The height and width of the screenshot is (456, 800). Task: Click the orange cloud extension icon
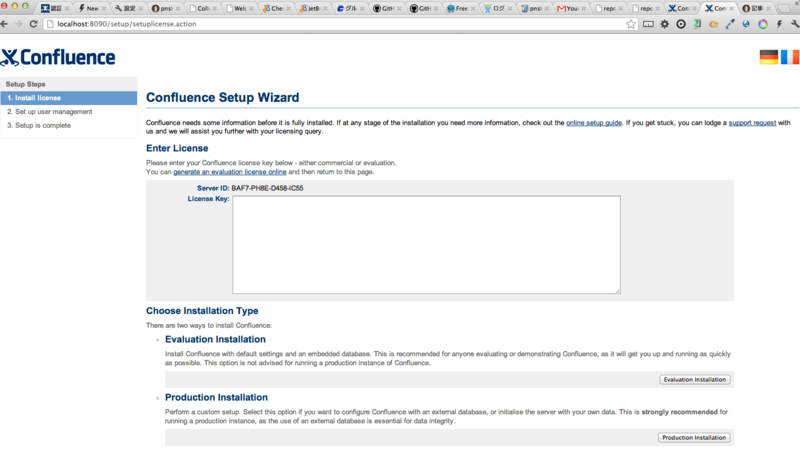713,24
